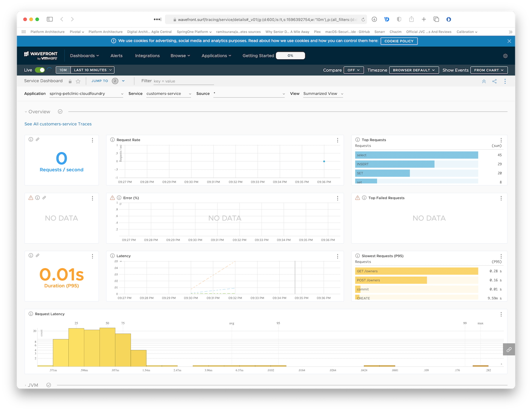Click the POST /owners bar in Slowest Requests

[x=391, y=280]
